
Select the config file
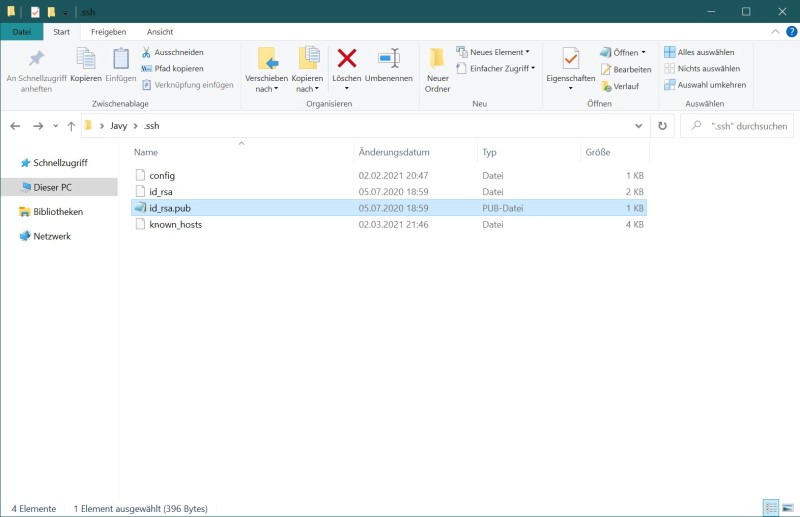(389, 176)
